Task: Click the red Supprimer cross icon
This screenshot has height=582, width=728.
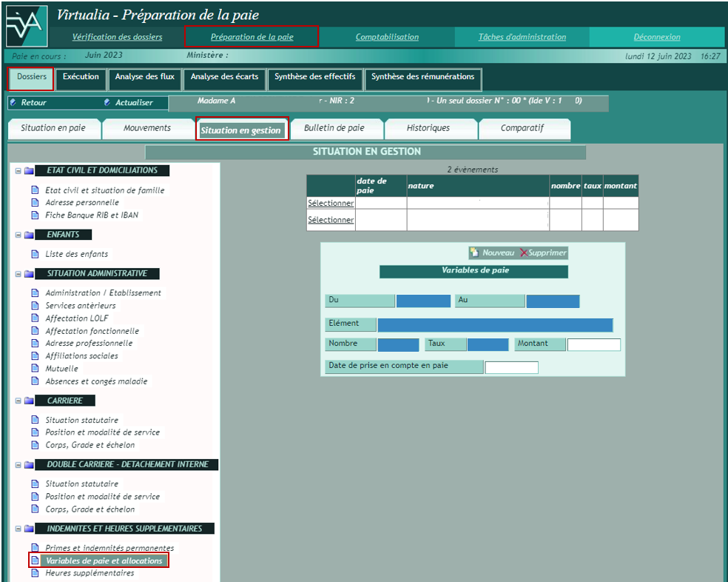Action: 524,252
